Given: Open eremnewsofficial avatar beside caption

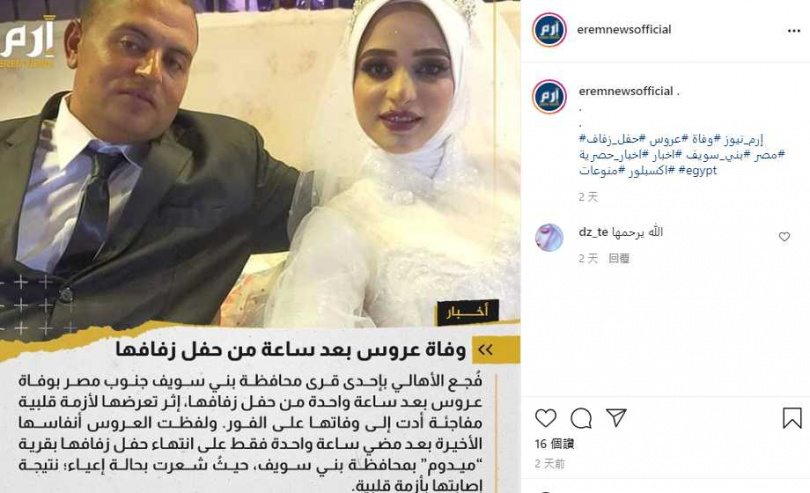Looking at the screenshot, I should click(x=550, y=96).
